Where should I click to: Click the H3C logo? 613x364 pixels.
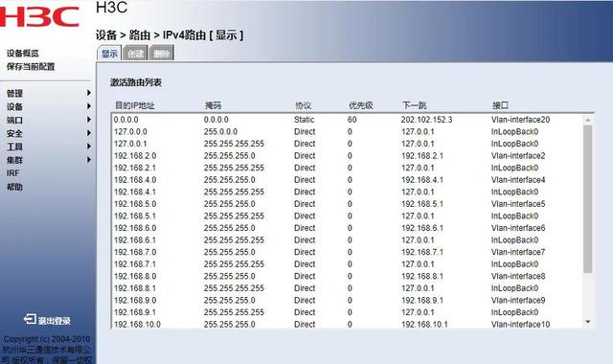[39, 17]
